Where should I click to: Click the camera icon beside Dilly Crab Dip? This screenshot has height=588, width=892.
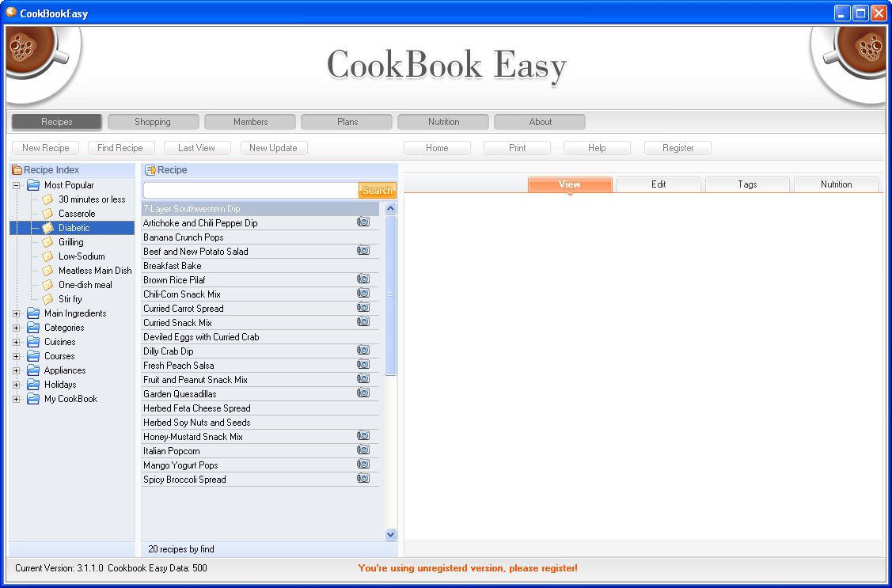tap(363, 350)
